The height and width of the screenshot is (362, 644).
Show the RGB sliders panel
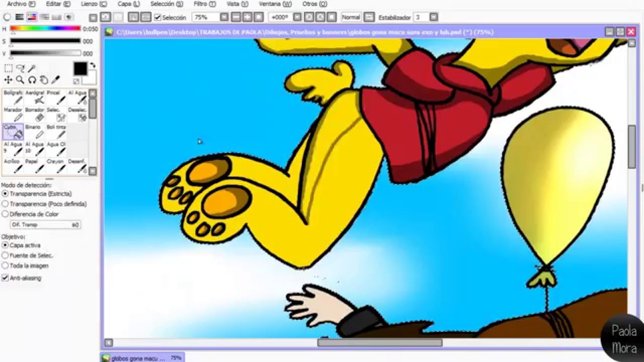(x=19, y=17)
